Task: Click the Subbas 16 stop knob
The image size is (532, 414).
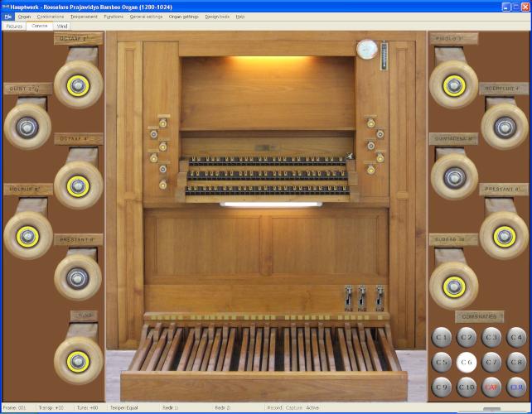Action: pyautogui.click(x=453, y=286)
